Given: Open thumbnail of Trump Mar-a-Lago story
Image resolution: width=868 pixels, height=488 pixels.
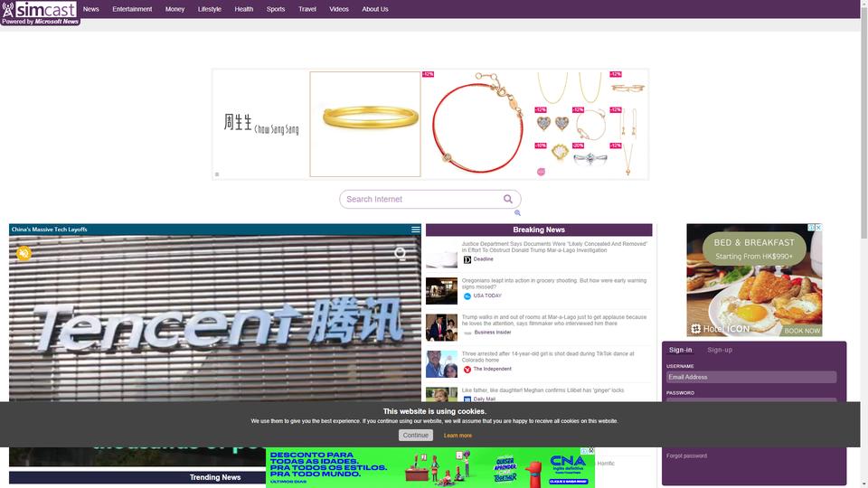Looking at the screenshot, I should [x=441, y=327].
